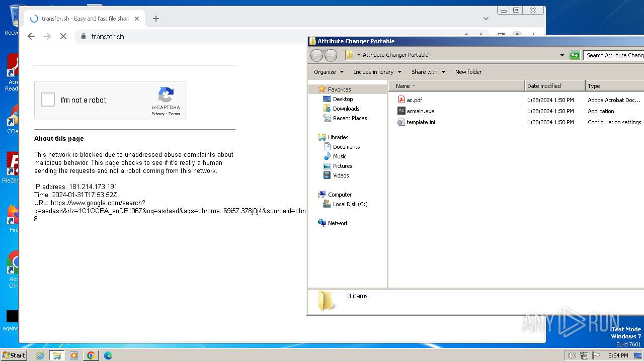Open Downloads in Favorites
Image resolution: width=644 pixels, height=362 pixels.
(x=346, y=109)
